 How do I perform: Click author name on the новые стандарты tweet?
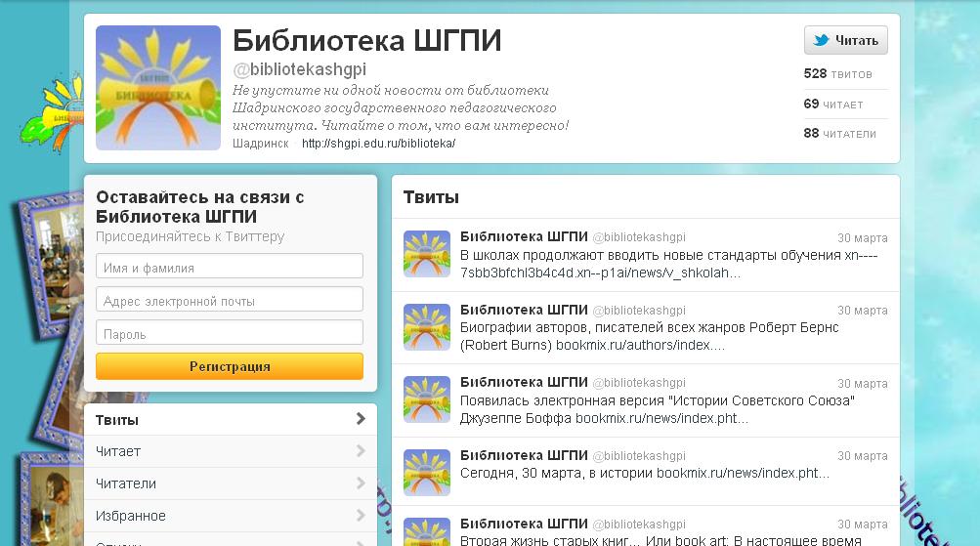point(524,236)
